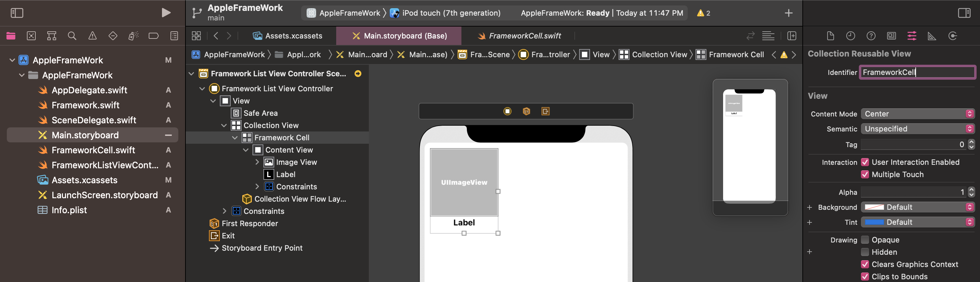Click the editor options lines icon

768,36
